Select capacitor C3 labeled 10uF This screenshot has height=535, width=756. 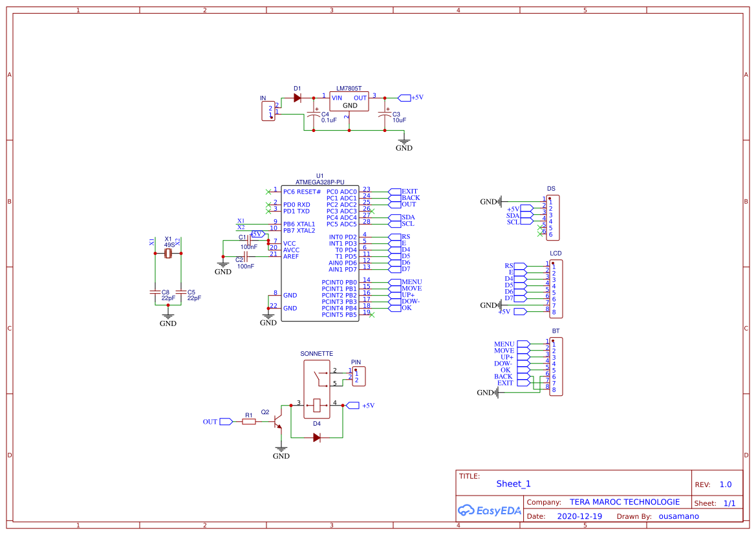384,113
